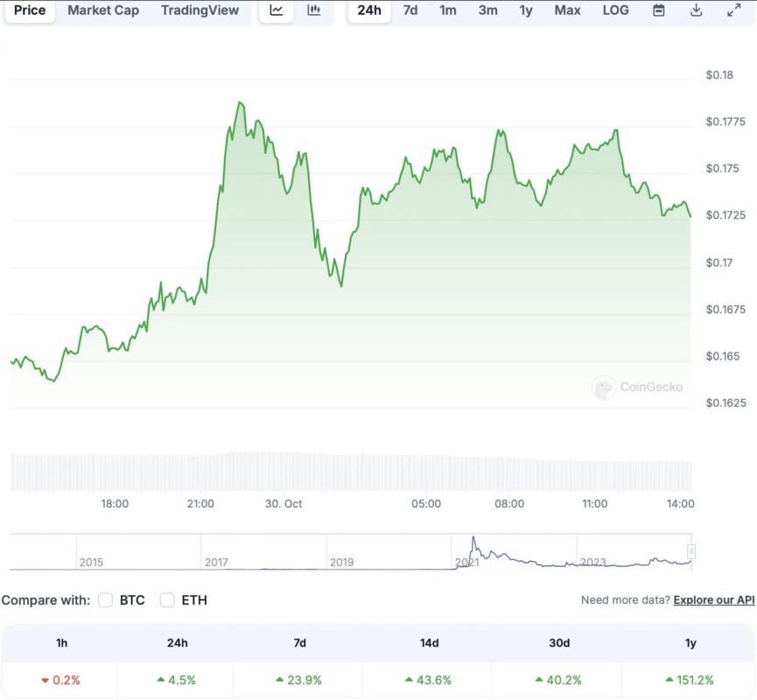Select the 1y time range

[x=526, y=10]
